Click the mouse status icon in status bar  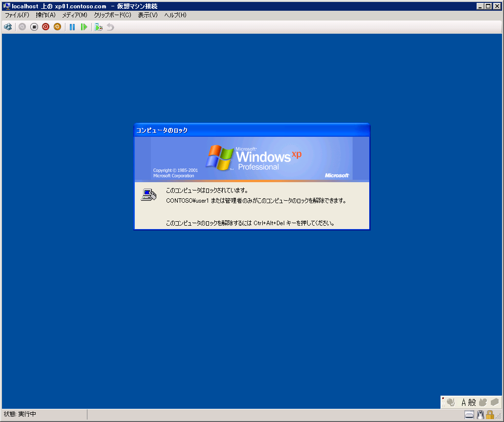480,415
